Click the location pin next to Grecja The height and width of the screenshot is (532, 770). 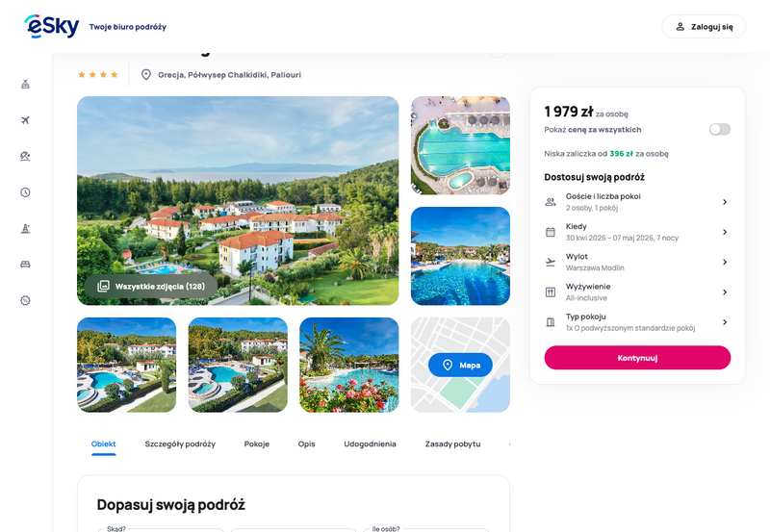(x=146, y=75)
